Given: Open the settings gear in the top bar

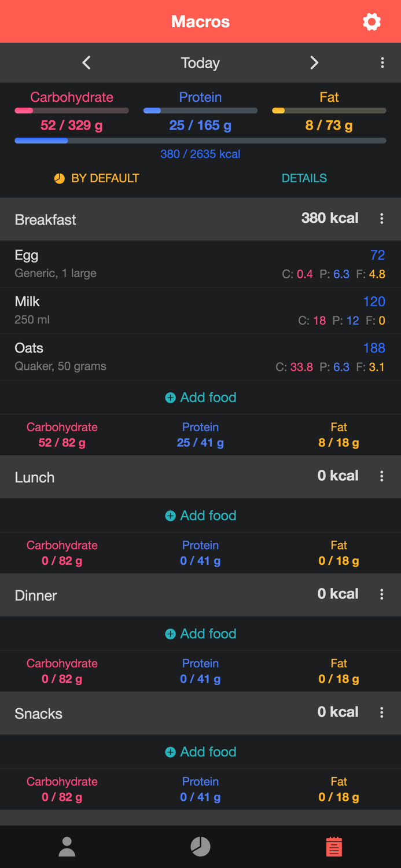Looking at the screenshot, I should pyautogui.click(x=372, y=21).
